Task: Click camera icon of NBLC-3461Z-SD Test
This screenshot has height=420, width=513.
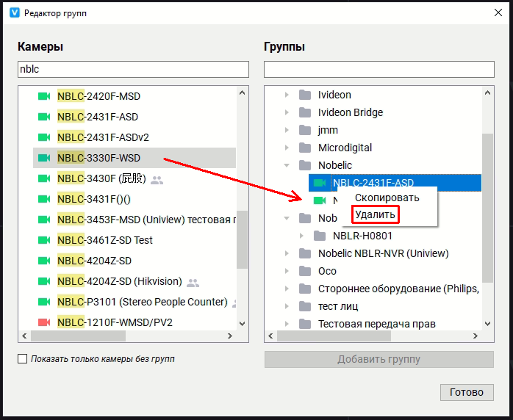Action: [44, 240]
